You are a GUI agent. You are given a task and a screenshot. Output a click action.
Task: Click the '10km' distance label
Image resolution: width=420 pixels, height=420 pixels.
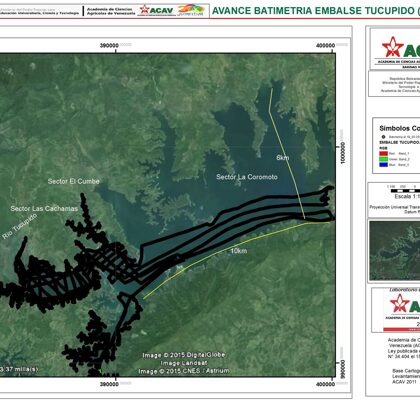pos(239,251)
